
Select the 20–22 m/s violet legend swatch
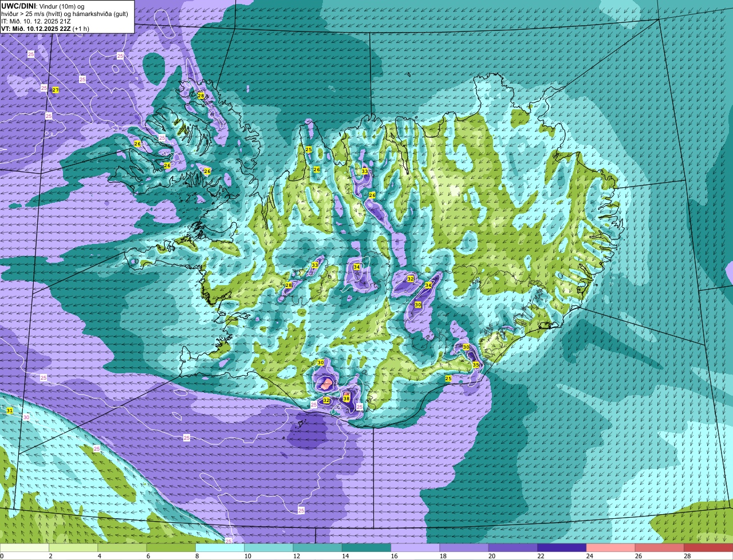[513, 547]
